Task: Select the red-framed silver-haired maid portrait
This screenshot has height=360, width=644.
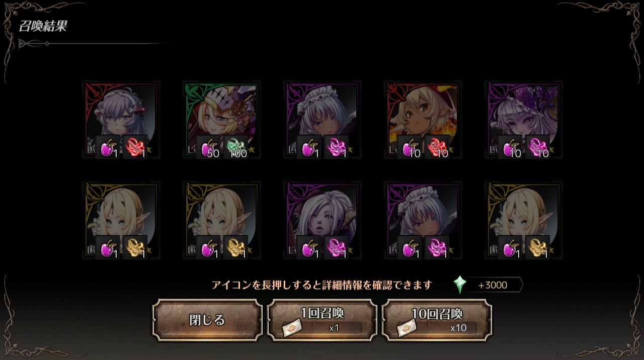Action: pos(121,120)
